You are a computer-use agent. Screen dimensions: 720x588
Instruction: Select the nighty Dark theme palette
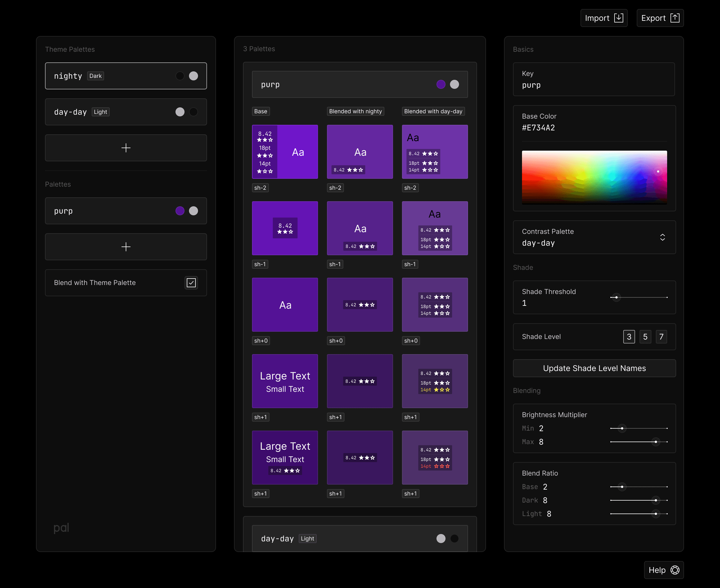click(126, 76)
